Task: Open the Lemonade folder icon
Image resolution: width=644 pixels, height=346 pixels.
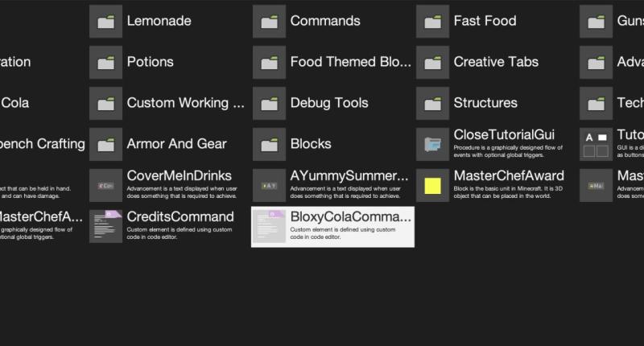Action: click(105, 22)
